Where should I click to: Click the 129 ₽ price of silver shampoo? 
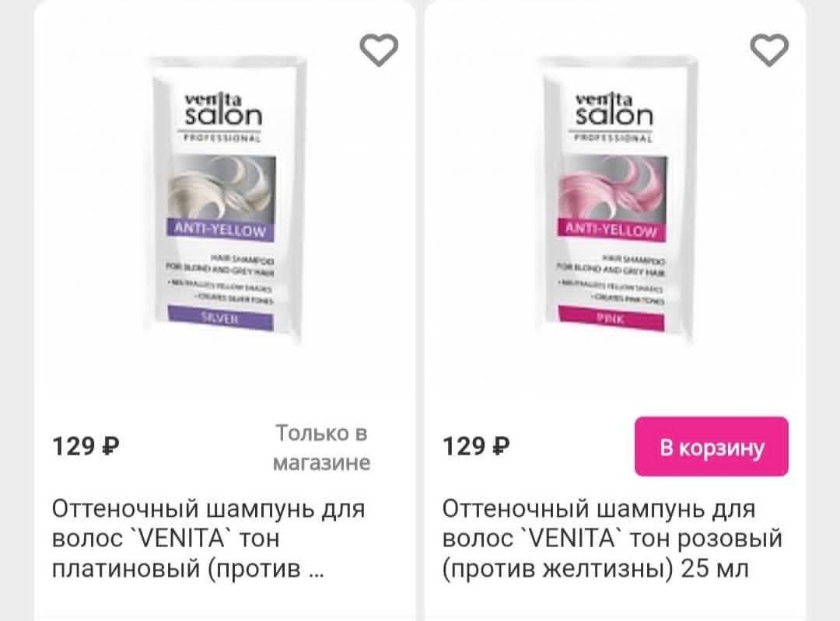pos(86,446)
